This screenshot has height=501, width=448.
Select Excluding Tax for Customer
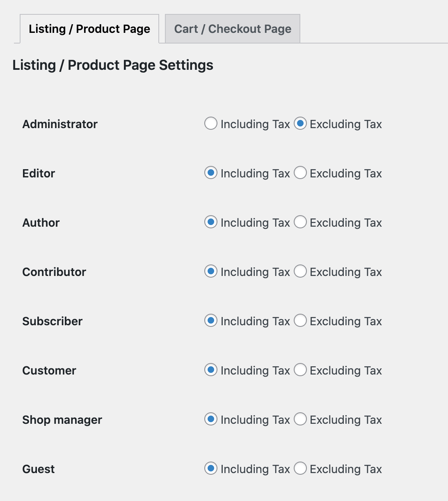tap(301, 370)
